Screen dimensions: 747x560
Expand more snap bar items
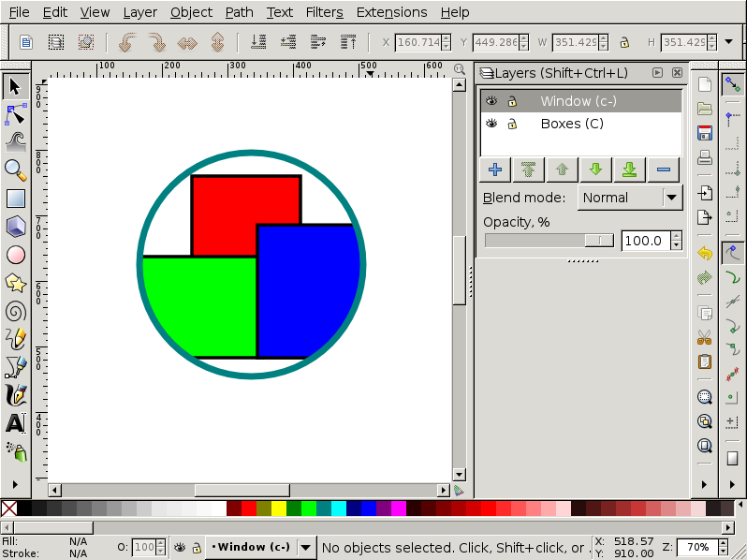(733, 485)
